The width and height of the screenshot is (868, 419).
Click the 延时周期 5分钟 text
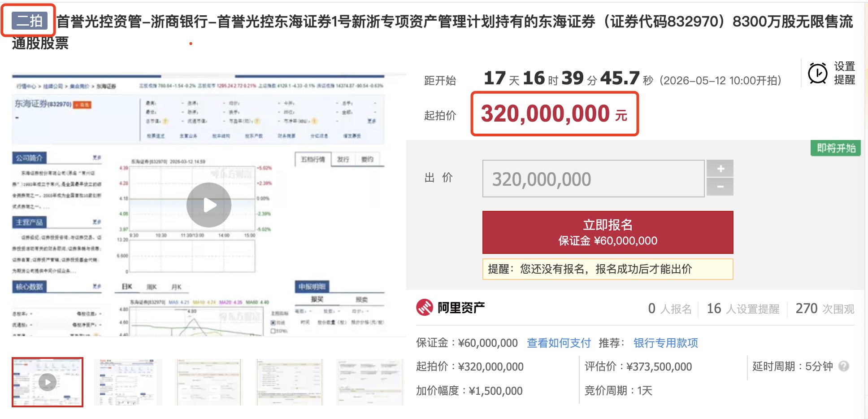pyautogui.click(x=792, y=367)
